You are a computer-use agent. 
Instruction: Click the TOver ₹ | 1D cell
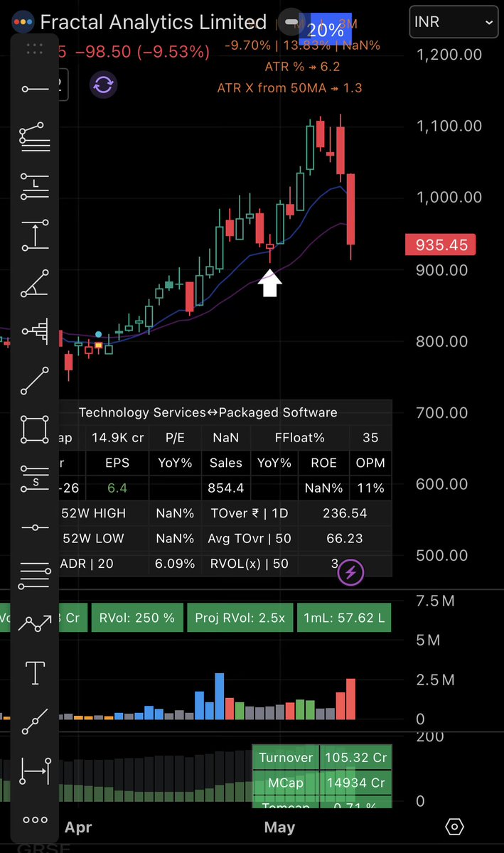click(x=251, y=513)
